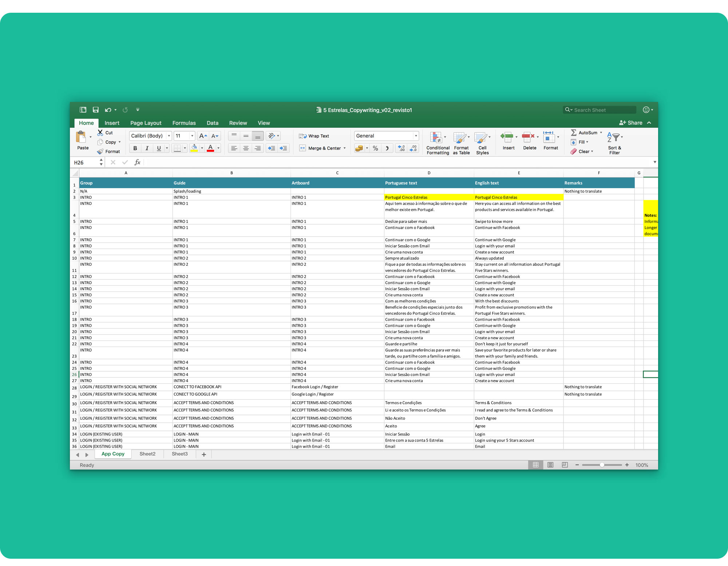Click the Sort & Filter icon

point(614,143)
